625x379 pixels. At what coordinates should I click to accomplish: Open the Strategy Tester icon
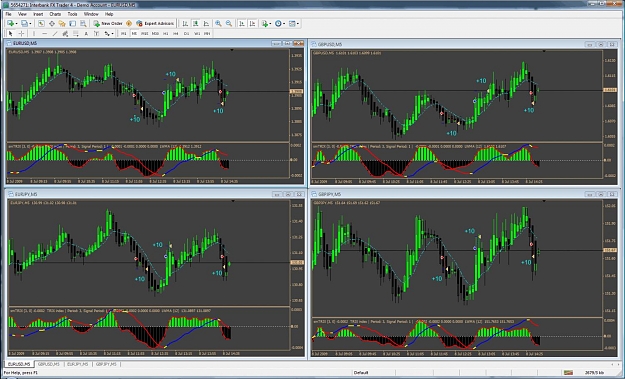point(83,24)
